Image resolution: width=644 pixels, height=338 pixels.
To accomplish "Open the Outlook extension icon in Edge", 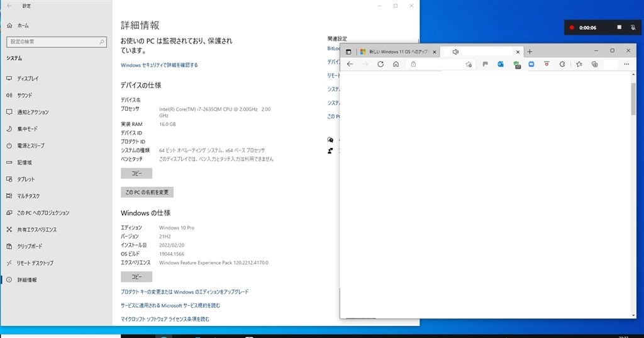I will pyautogui.click(x=501, y=64).
